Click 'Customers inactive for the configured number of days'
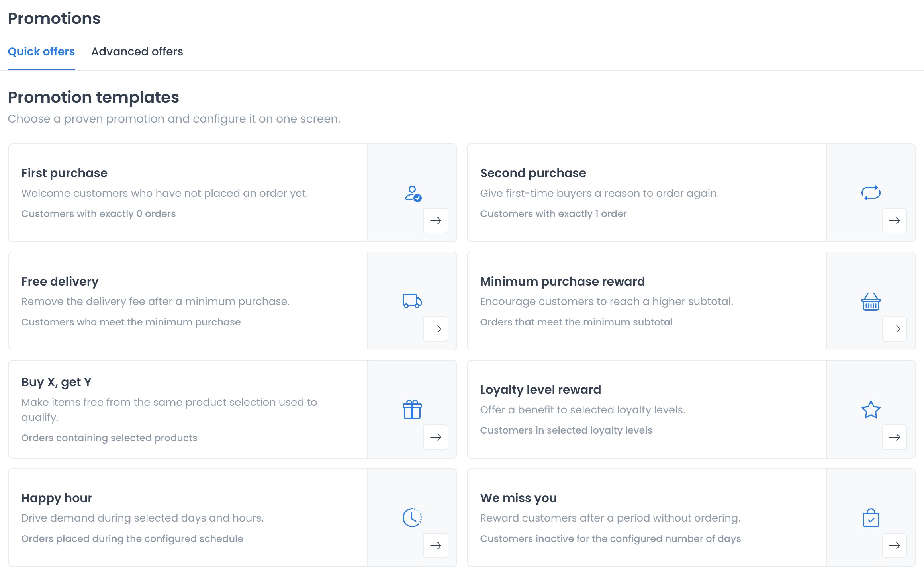The image size is (924, 575). click(611, 539)
